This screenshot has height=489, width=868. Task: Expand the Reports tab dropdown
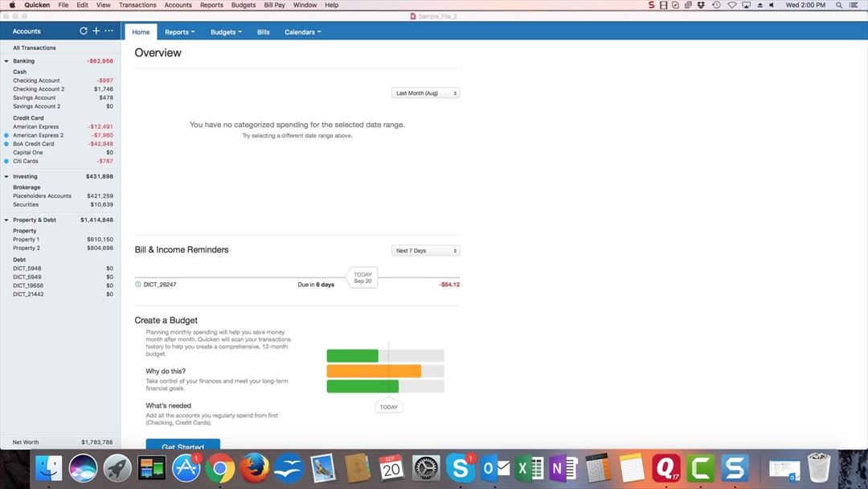coord(180,32)
